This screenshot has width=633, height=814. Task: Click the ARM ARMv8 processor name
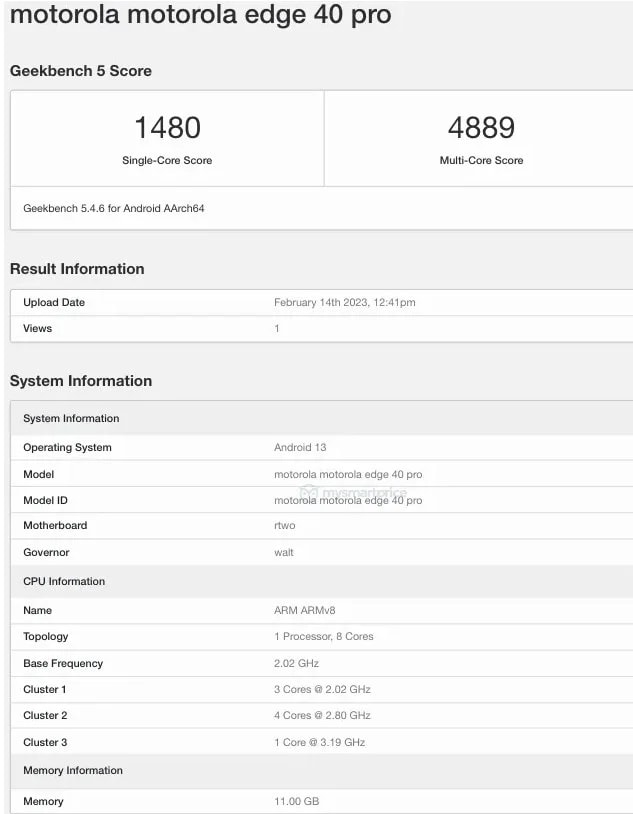point(303,610)
